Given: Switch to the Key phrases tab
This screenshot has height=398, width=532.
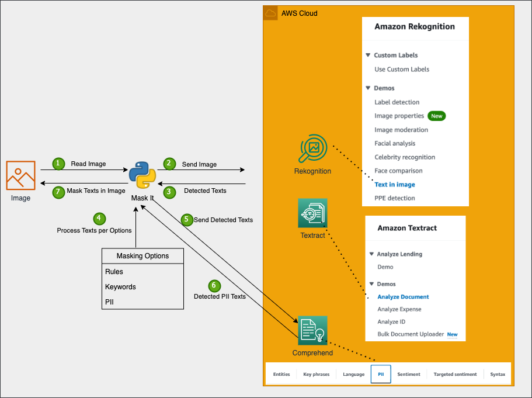Looking at the screenshot, I should pyautogui.click(x=316, y=374).
